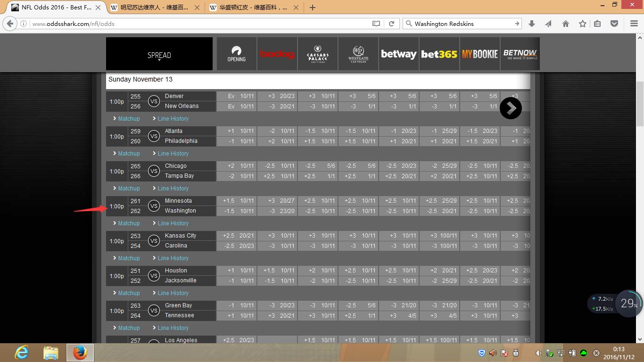Click the Firefox back arrow button
The image size is (644, 362).
10,24
